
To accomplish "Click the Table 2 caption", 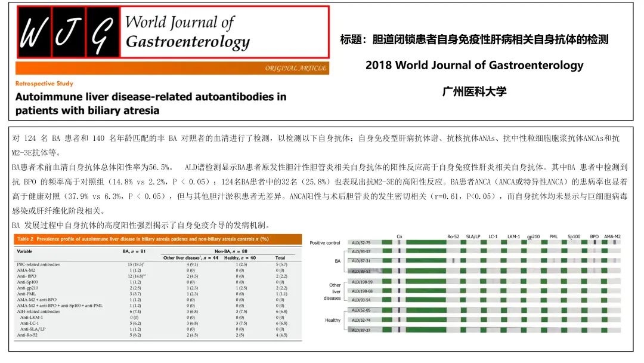I will (142, 239).
